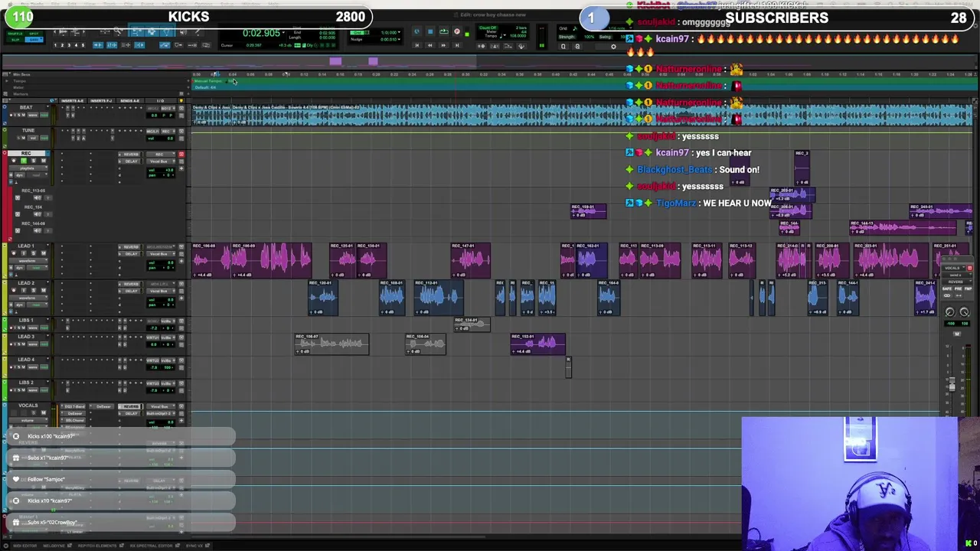Select the Pencil tool
Image resolution: width=980 pixels, height=551 pixels.
coord(198,31)
